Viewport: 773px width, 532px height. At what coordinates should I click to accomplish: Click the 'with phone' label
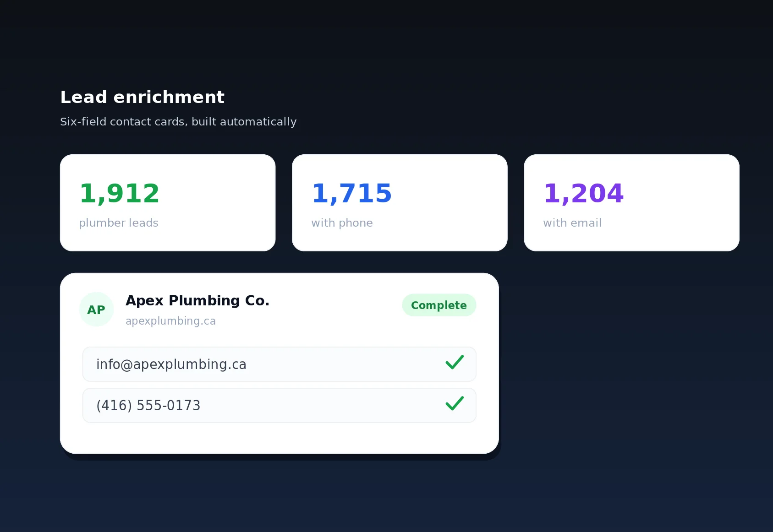pyautogui.click(x=342, y=223)
